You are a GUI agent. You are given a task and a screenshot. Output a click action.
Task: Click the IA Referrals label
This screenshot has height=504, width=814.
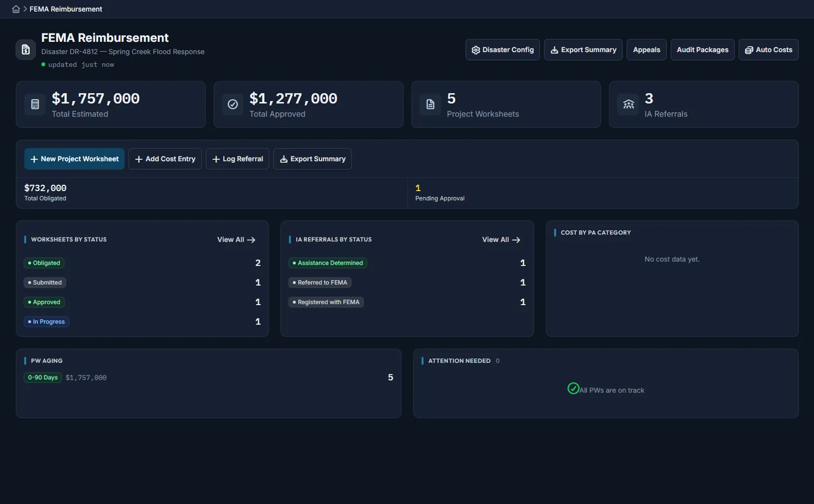[x=666, y=114]
